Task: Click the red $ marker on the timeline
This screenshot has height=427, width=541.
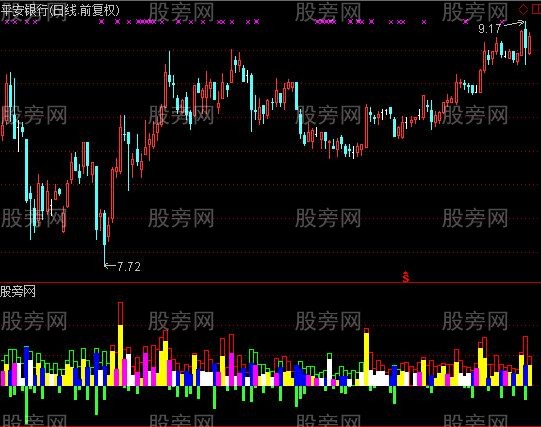Action: 406,277
